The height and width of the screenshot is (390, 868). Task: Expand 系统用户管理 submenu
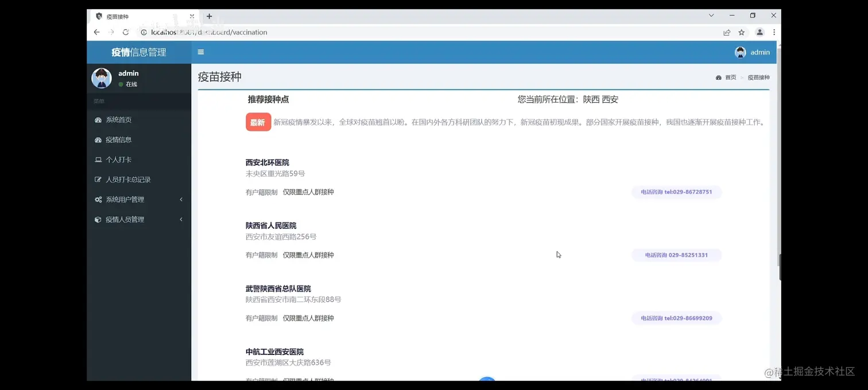point(139,200)
